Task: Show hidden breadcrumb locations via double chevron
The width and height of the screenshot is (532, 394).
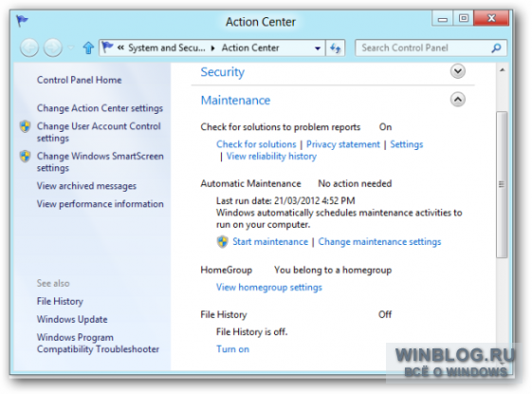Action: coord(120,47)
